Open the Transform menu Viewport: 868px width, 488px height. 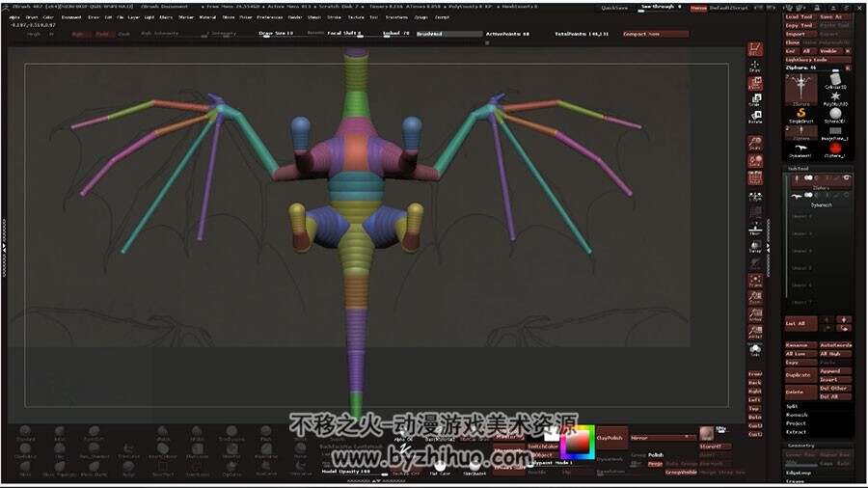click(x=396, y=17)
